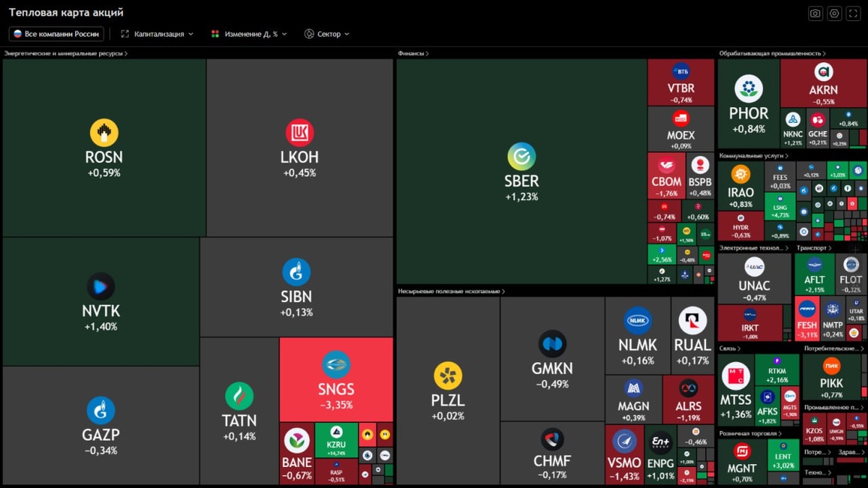Select the KZRU +14,74% tile
The height and width of the screenshot is (488, 868).
pyautogui.click(x=336, y=440)
